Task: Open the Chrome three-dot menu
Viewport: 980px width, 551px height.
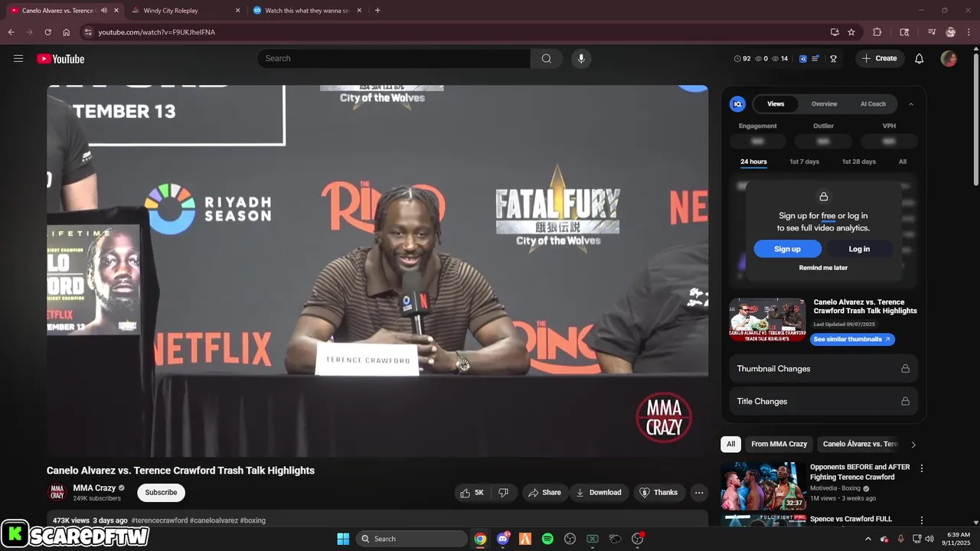Action: tap(969, 32)
